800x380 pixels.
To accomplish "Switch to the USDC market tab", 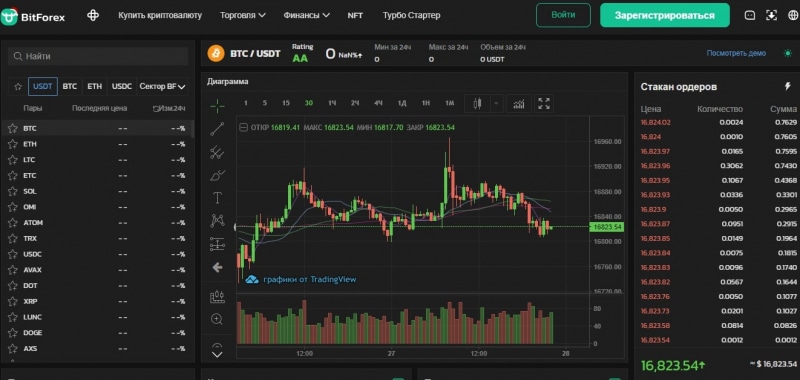I will 122,87.
